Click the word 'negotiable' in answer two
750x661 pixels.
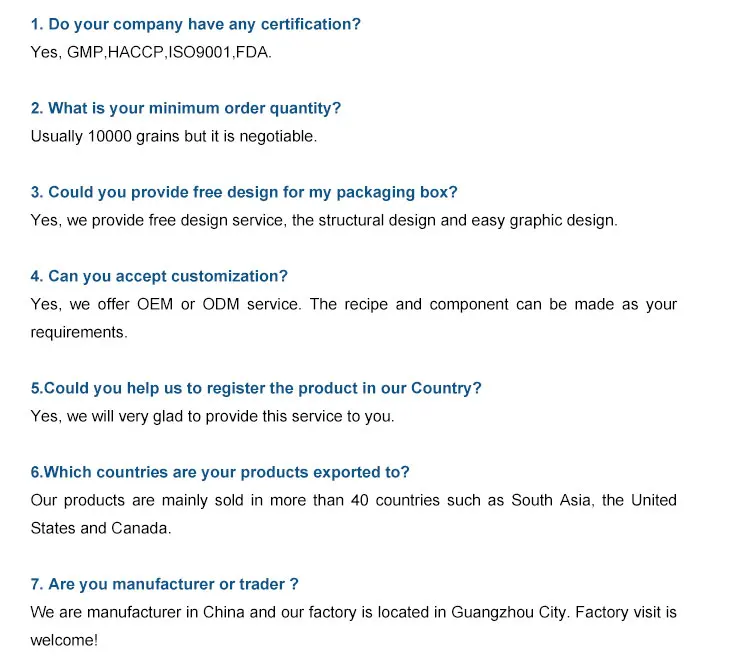[276, 136]
